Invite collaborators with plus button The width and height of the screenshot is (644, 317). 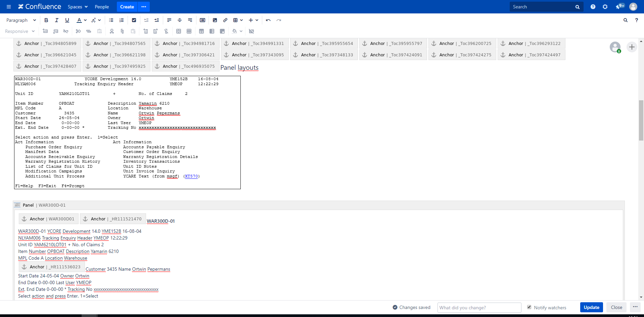pyautogui.click(x=632, y=47)
